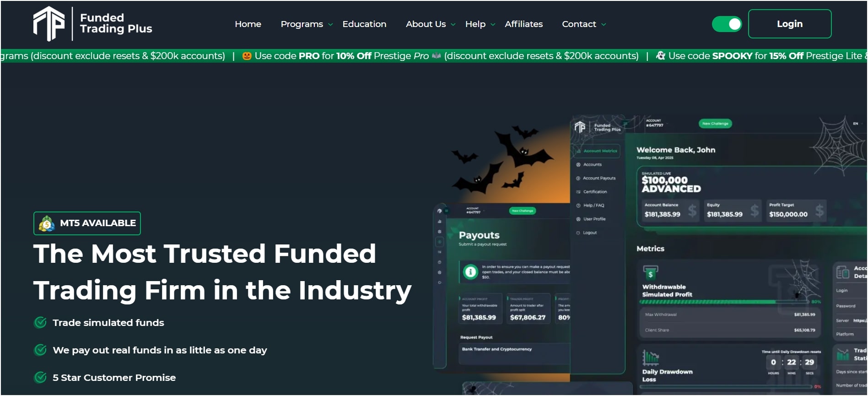Click the Bank Transfer and Cryptocurrency field
This screenshot has height=396, width=868.
coord(515,354)
